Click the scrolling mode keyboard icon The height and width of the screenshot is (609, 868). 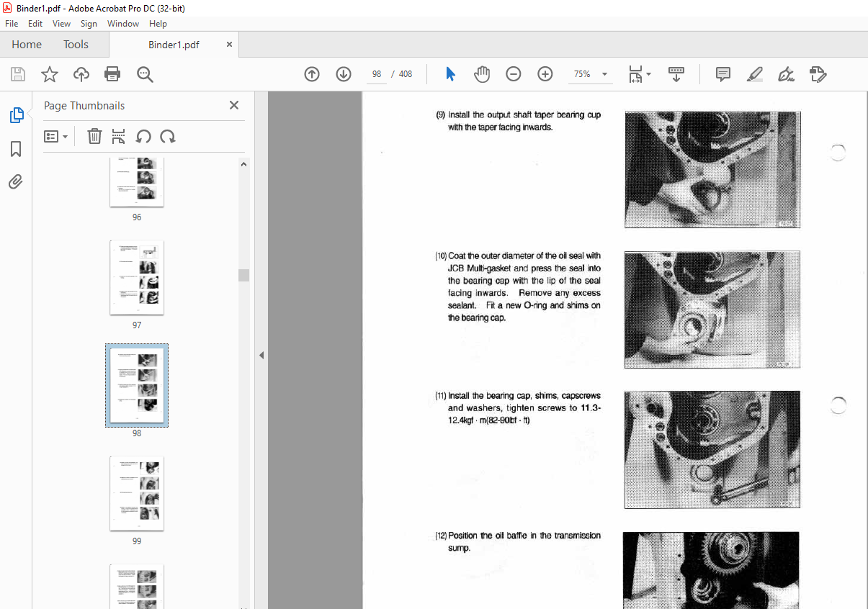[x=676, y=74]
